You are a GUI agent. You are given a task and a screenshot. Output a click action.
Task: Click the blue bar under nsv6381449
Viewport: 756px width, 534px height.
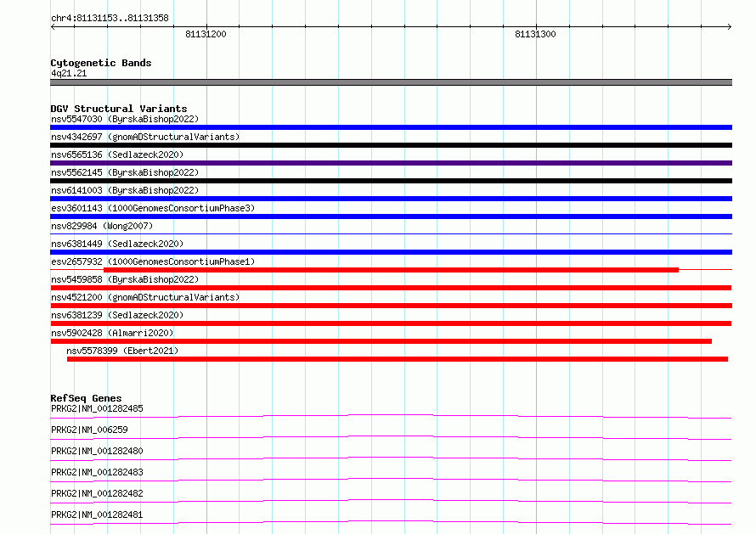[x=391, y=252]
